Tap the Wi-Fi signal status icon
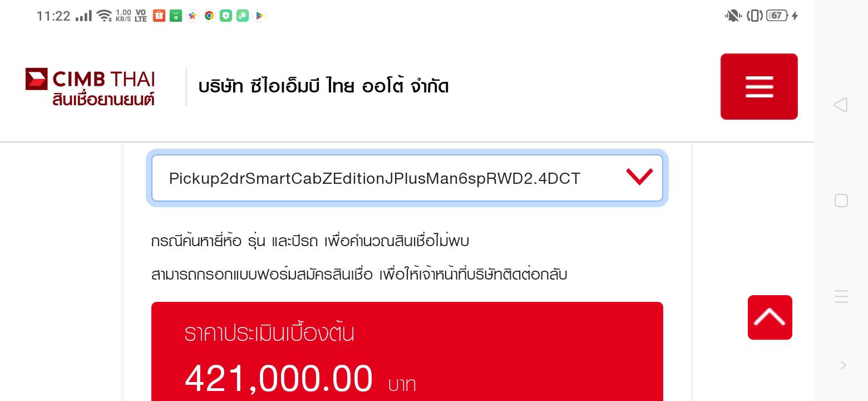 [x=104, y=16]
